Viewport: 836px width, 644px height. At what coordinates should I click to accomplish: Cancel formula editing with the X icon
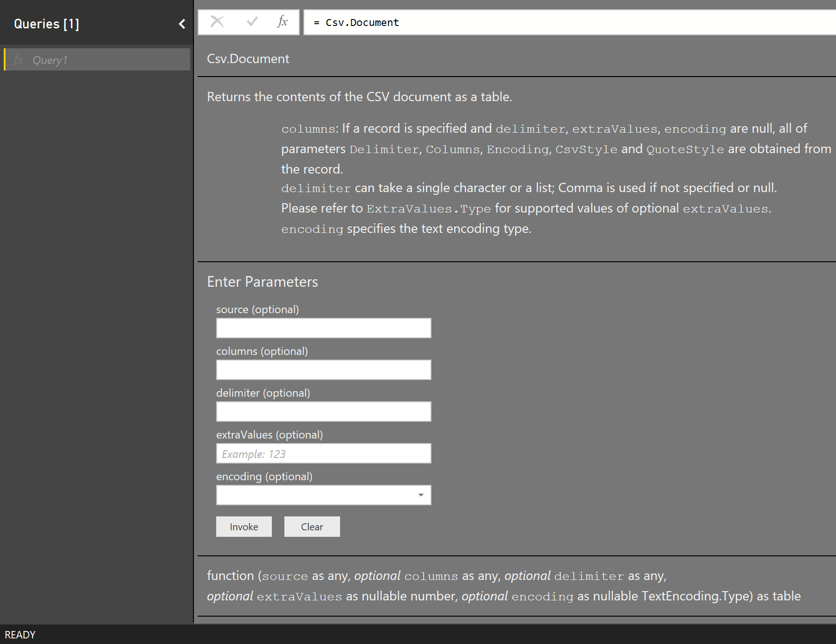tap(217, 21)
